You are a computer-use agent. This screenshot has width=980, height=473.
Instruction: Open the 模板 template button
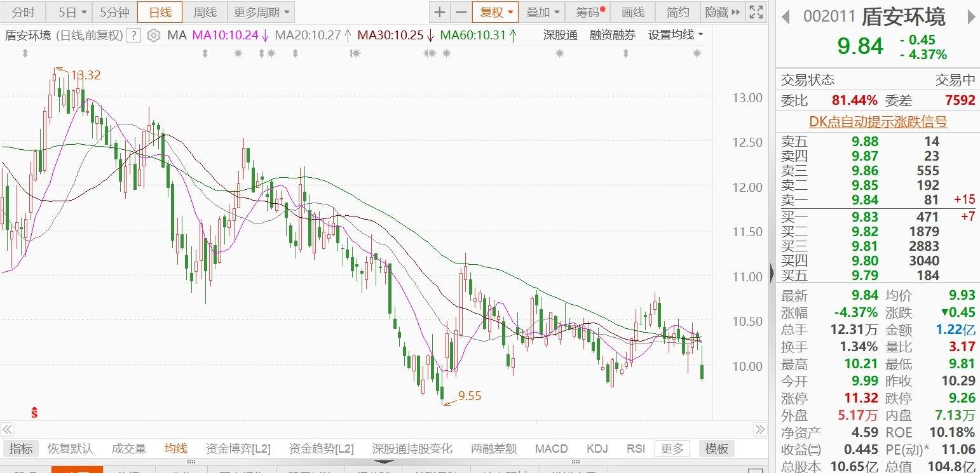(x=717, y=449)
